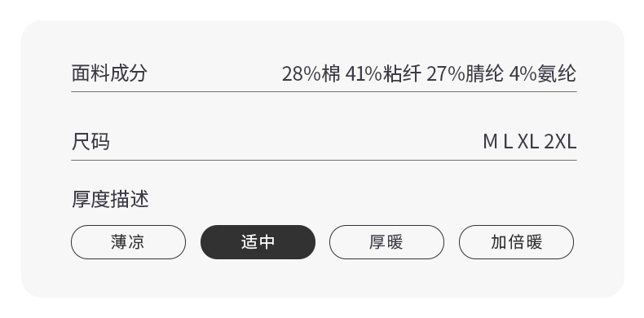Click the 28%棉 fabric entry

pyautogui.click(x=311, y=74)
